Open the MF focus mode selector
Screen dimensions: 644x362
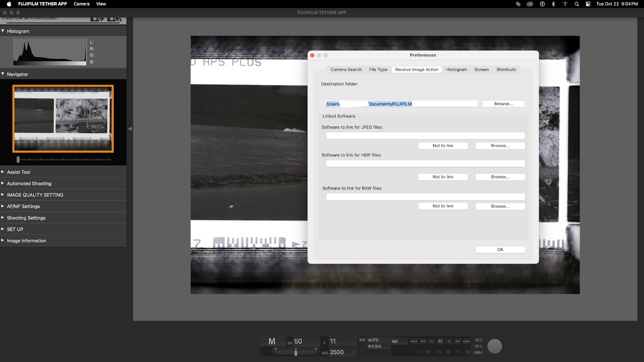click(x=400, y=341)
